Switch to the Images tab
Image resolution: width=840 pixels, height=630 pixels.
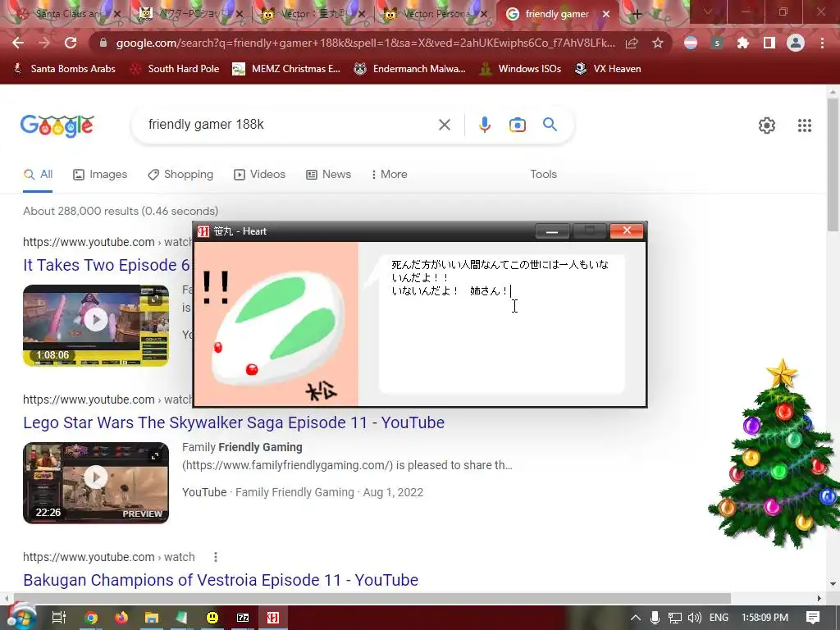(100, 174)
